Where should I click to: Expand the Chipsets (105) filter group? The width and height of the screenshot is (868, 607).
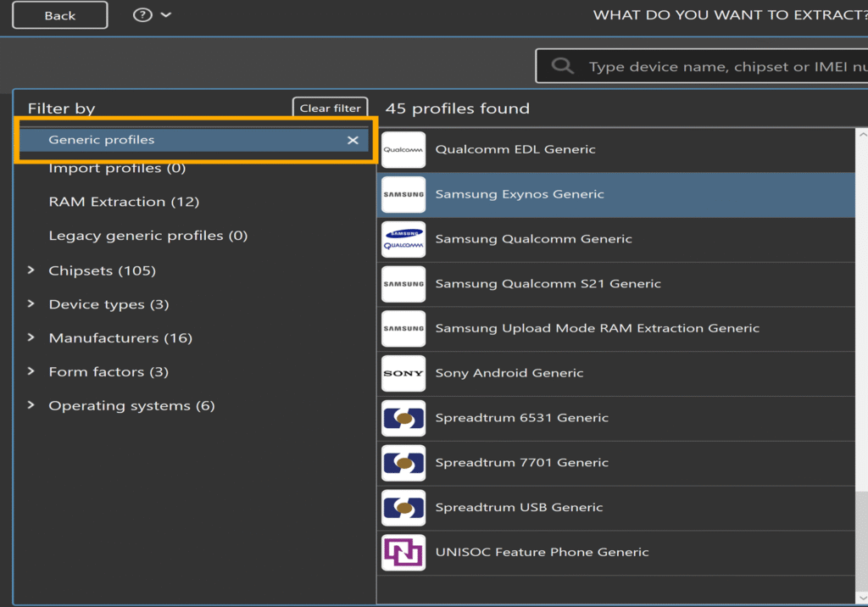click(31, 270)
